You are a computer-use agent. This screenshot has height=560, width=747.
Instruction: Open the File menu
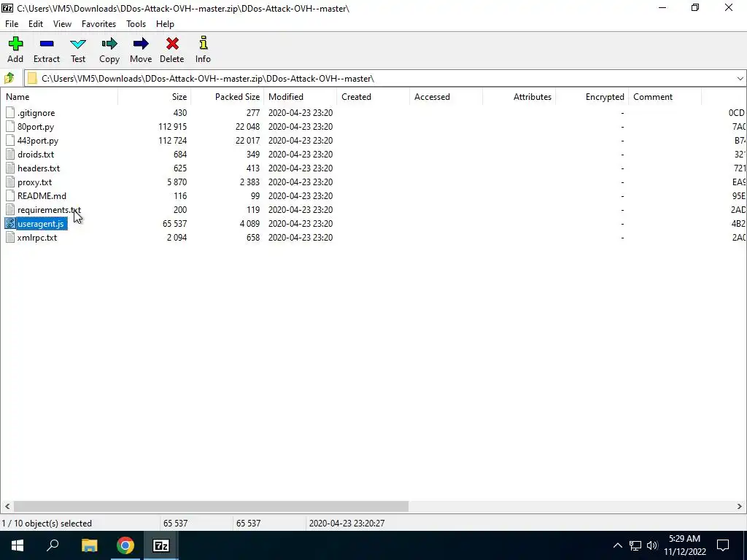pos(12,24)
